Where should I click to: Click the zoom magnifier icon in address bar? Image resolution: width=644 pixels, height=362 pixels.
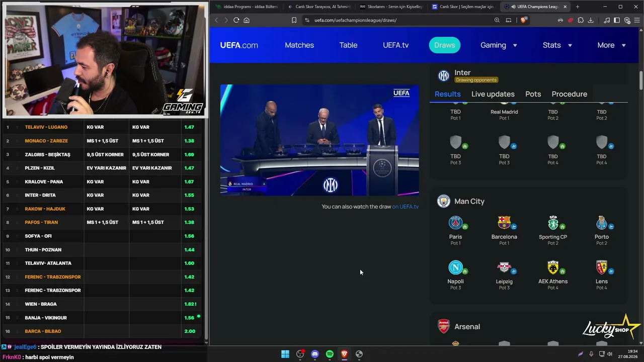click(497, 20)
